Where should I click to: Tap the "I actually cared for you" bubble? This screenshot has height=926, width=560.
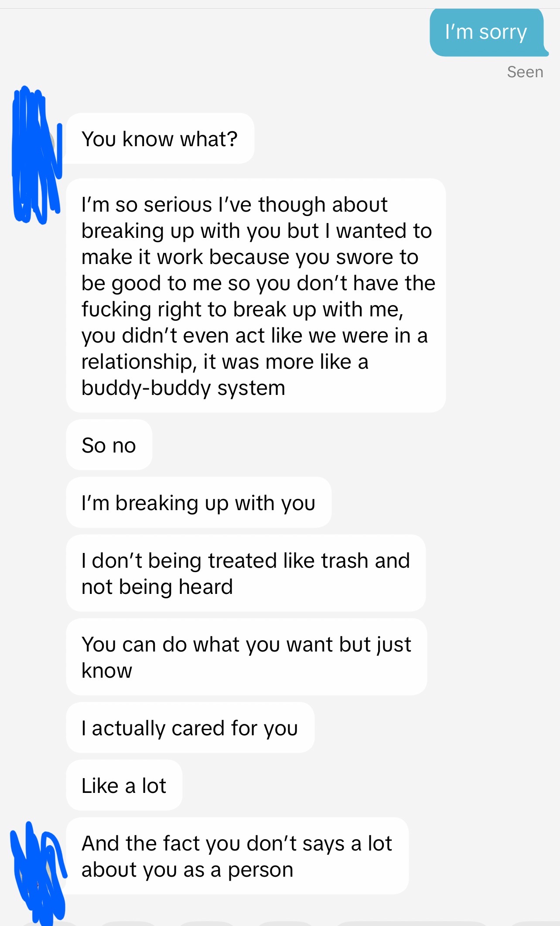[x=190, y=728]
